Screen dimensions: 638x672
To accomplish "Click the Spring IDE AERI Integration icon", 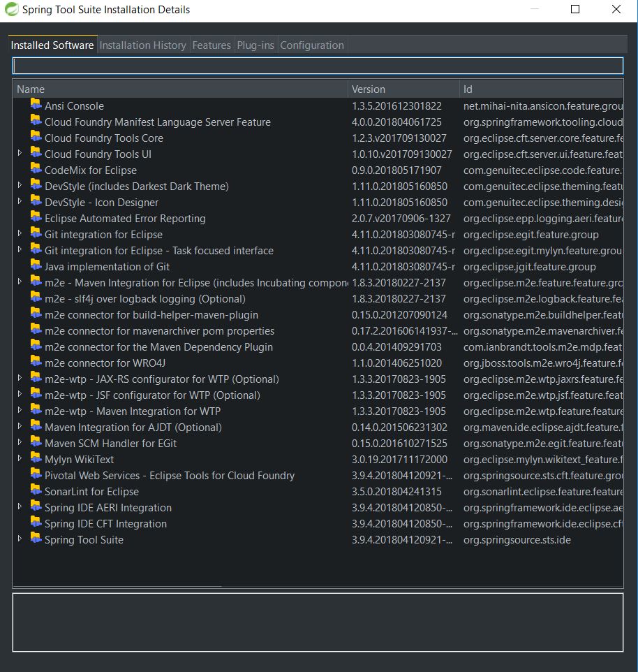I will point(36,507).
